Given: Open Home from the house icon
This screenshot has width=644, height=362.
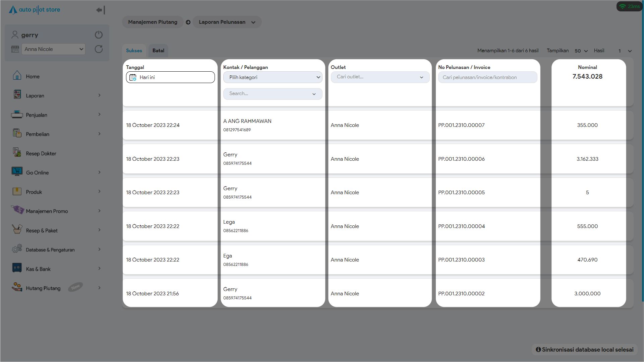Looking at the screenshot, I should click(17, 76).
